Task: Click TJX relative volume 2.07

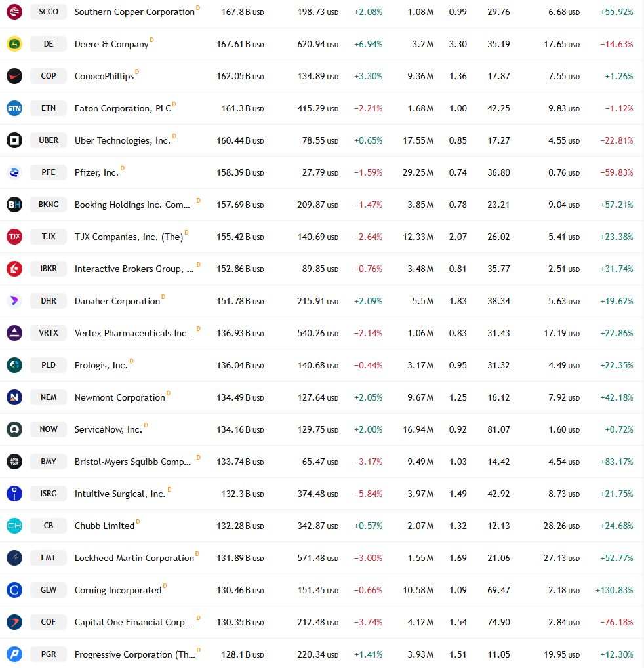Action: tap(458, 237)
